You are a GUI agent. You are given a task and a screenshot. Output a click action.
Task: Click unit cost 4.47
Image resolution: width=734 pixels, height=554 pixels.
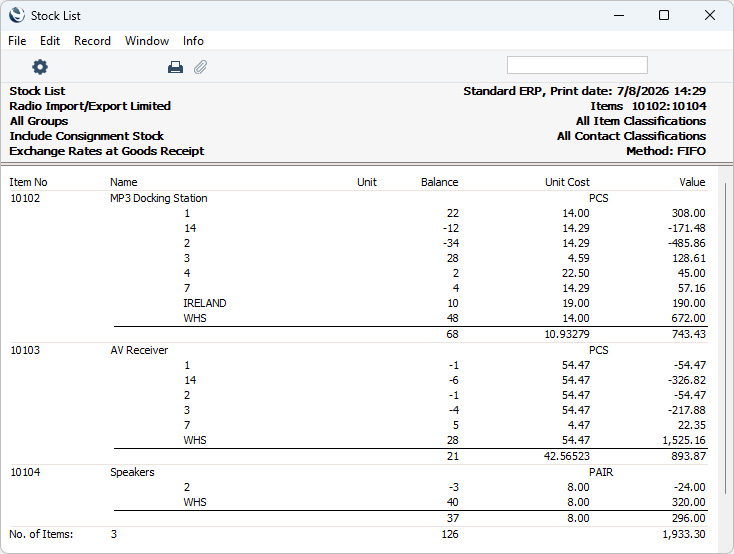point(578,425)
